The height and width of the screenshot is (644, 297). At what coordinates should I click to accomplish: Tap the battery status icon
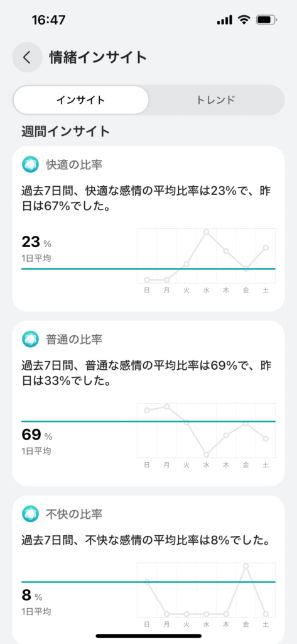[x=266, y=19]
